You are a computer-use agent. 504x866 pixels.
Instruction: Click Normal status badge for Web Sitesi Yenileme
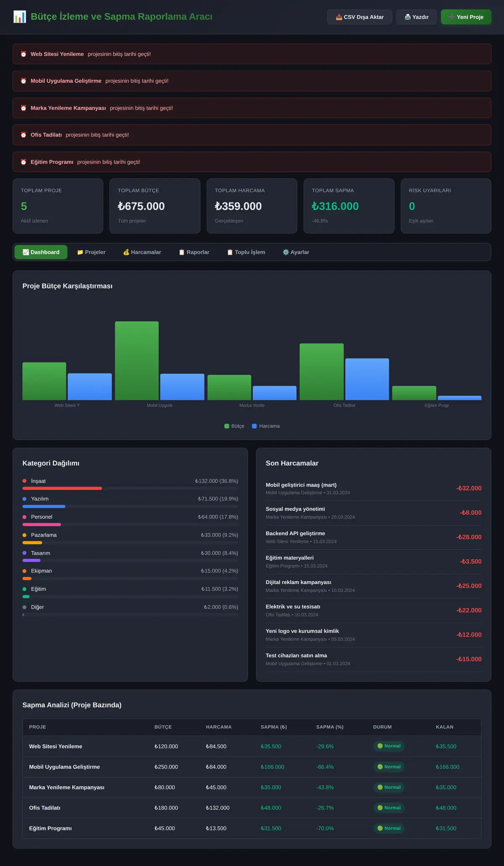tap(389, 746)
